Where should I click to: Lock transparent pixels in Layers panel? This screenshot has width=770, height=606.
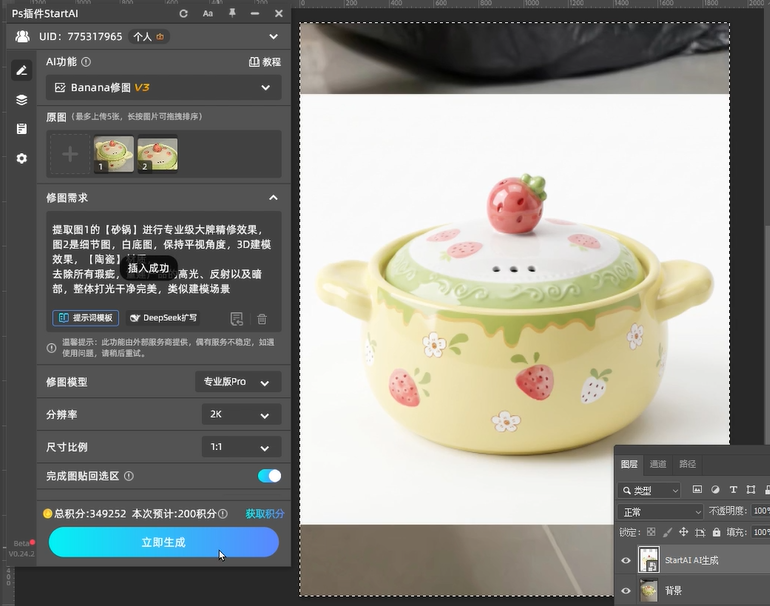pyautogui.click(x=651, y=532)
